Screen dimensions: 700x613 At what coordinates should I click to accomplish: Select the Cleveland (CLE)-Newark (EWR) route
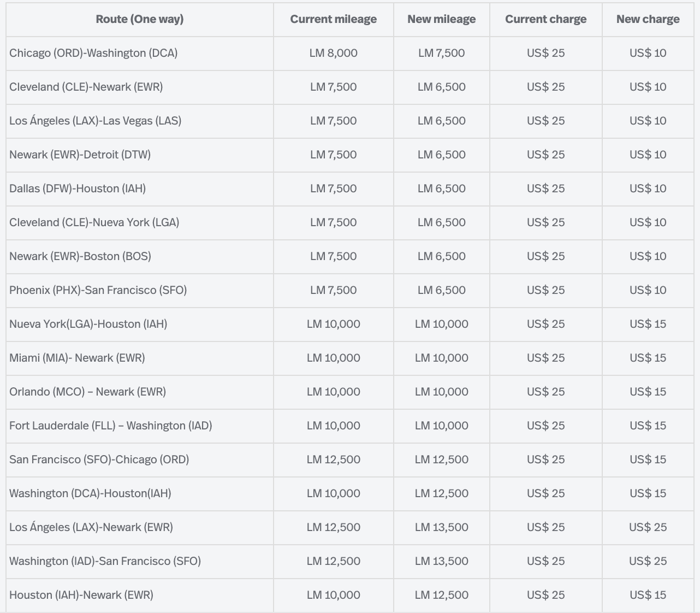click(86, 87)
